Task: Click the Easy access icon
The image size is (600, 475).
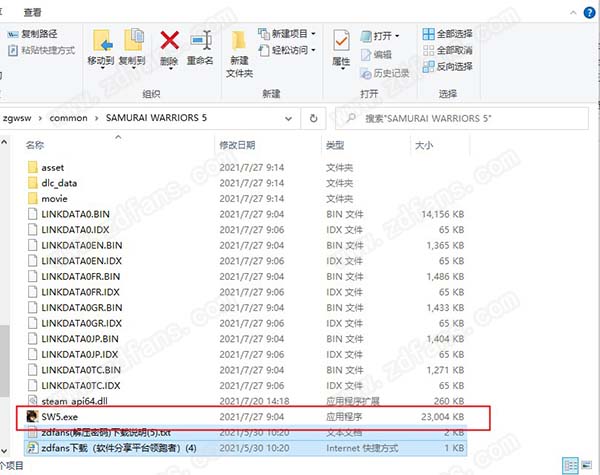Action: (x=264, y=50)
